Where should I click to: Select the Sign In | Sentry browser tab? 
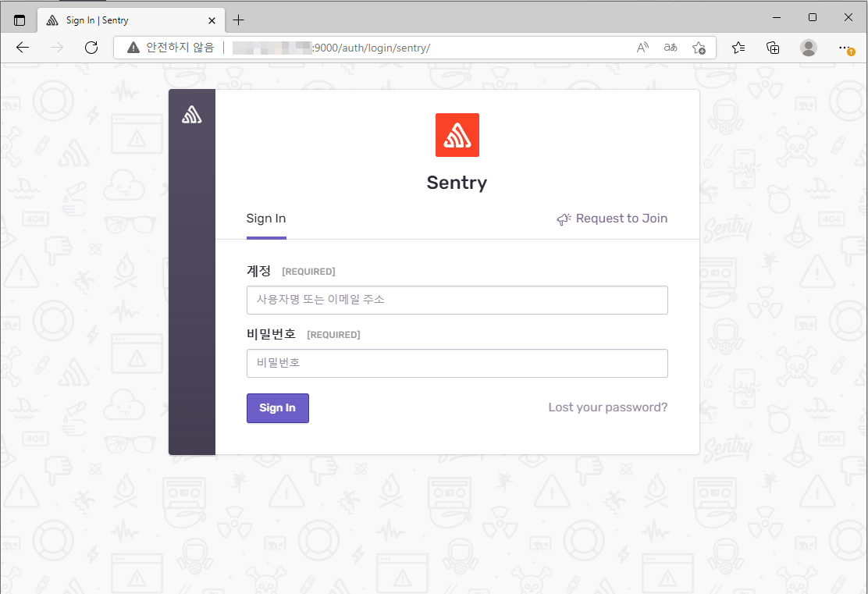(131, 20)
